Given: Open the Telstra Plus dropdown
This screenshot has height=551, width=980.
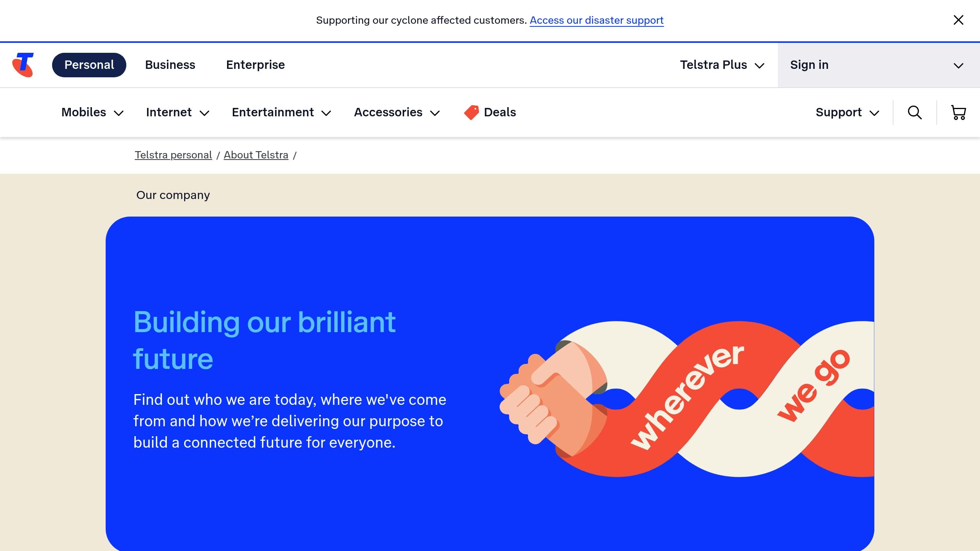Looking at the screenshot, I should tap(722, 65).
